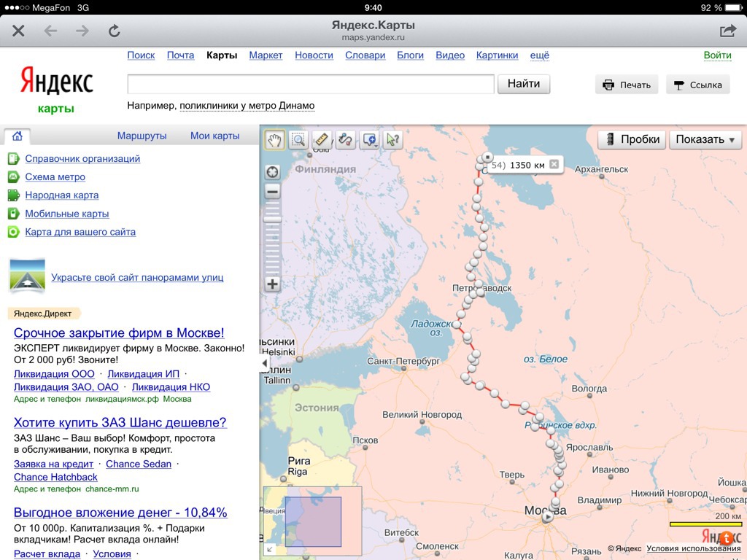Click into the map search field

311,85
